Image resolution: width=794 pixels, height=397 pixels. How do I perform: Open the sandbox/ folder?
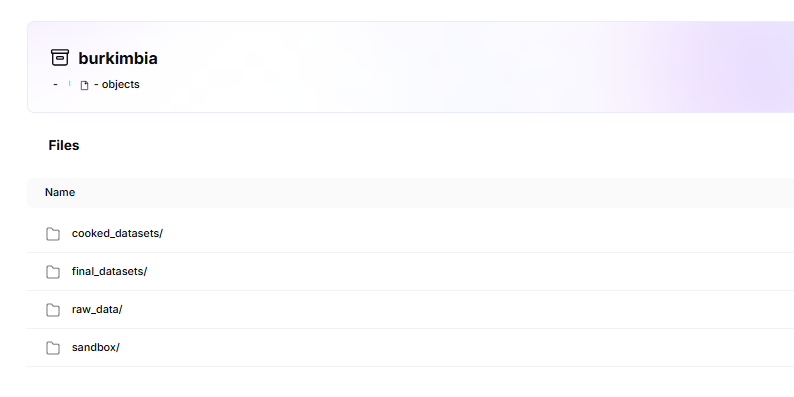click(x=96, y=347)
